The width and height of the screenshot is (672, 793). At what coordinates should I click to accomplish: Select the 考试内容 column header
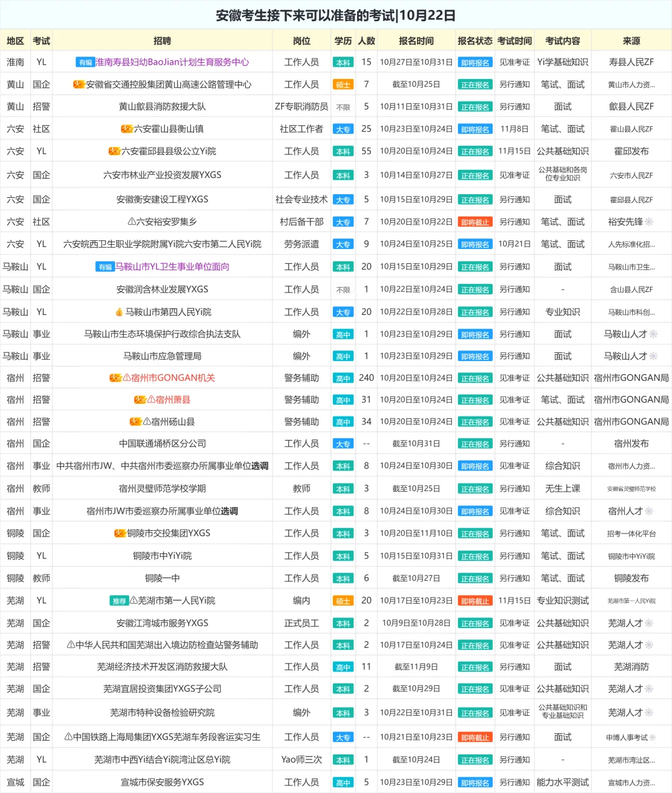click(x=563, y=40)
